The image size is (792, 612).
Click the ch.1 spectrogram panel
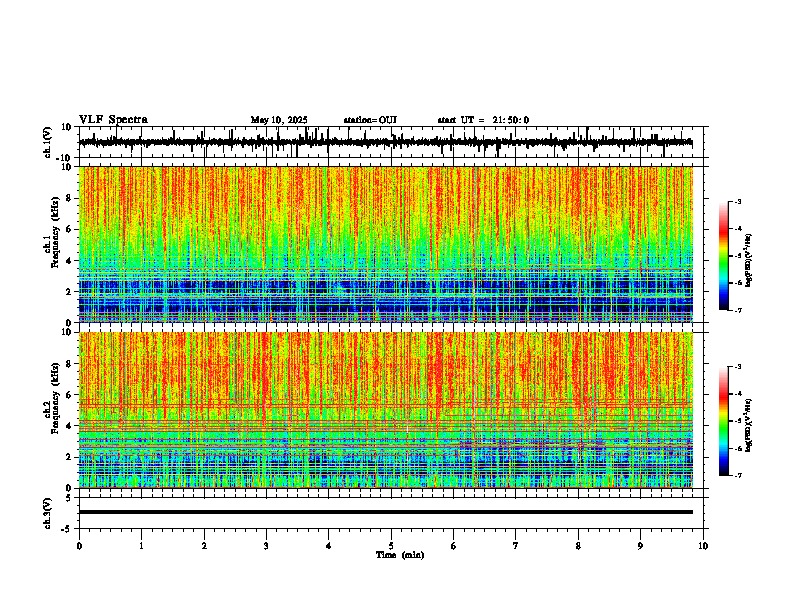(x=385, y=244)
